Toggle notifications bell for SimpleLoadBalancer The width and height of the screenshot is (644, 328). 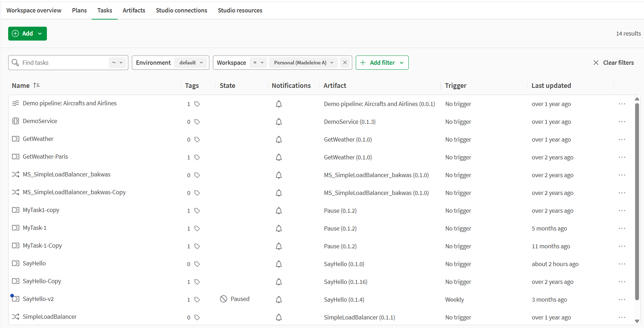point(279,317)
